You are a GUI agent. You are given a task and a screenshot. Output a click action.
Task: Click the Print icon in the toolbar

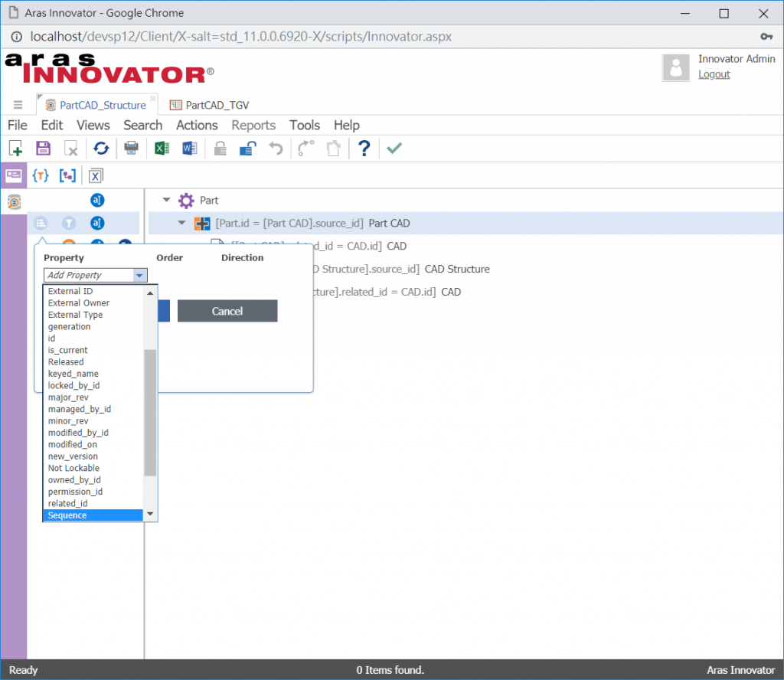click(x=131, y=149)
